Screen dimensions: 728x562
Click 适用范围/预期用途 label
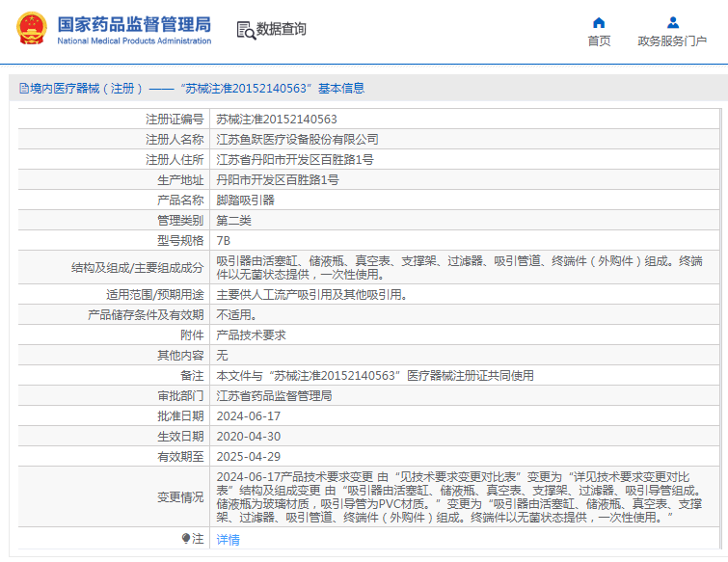[155, 295]
